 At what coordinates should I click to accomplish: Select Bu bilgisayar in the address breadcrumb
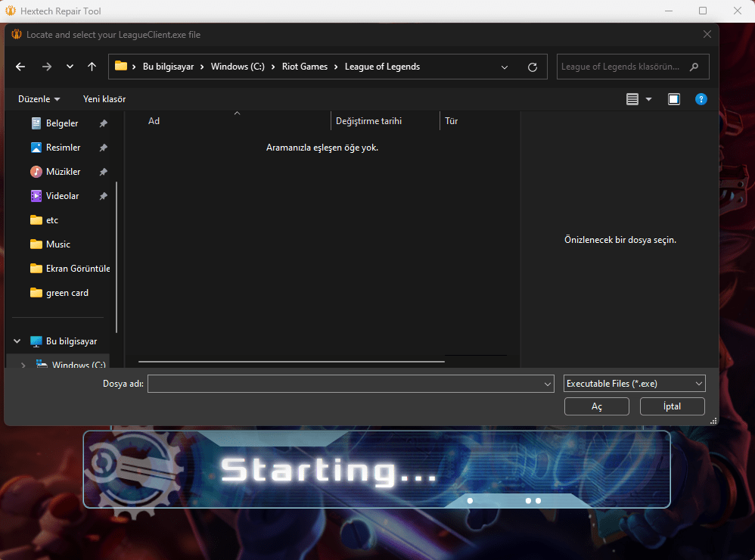168,67
